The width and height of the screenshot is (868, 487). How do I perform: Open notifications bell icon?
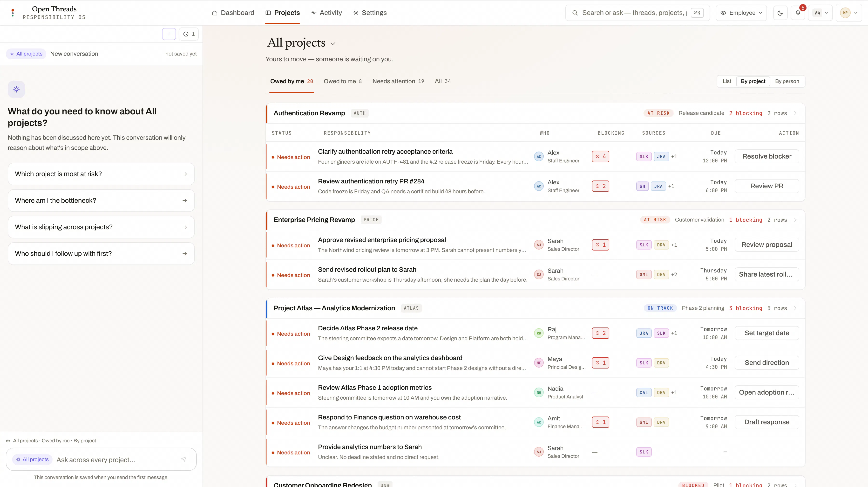(798, 13)
